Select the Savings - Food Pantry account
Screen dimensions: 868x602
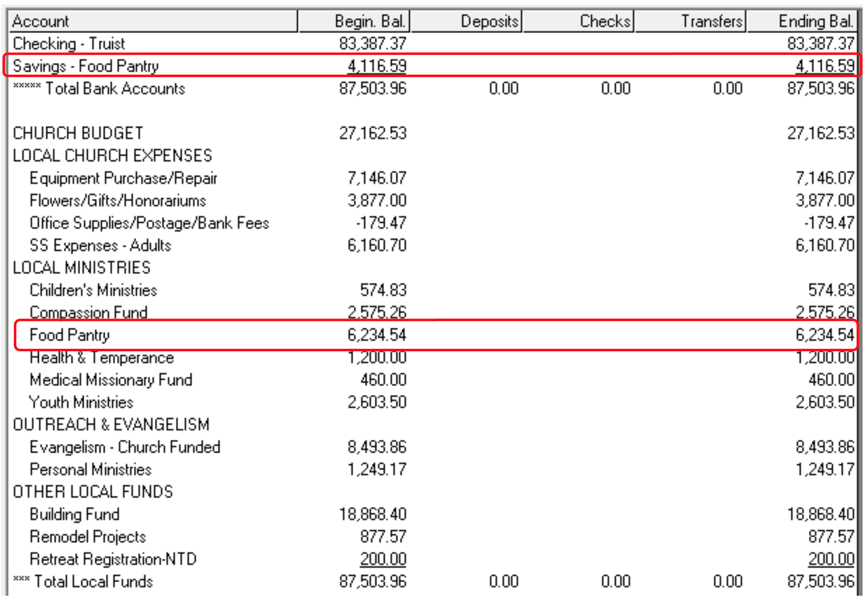86,66
